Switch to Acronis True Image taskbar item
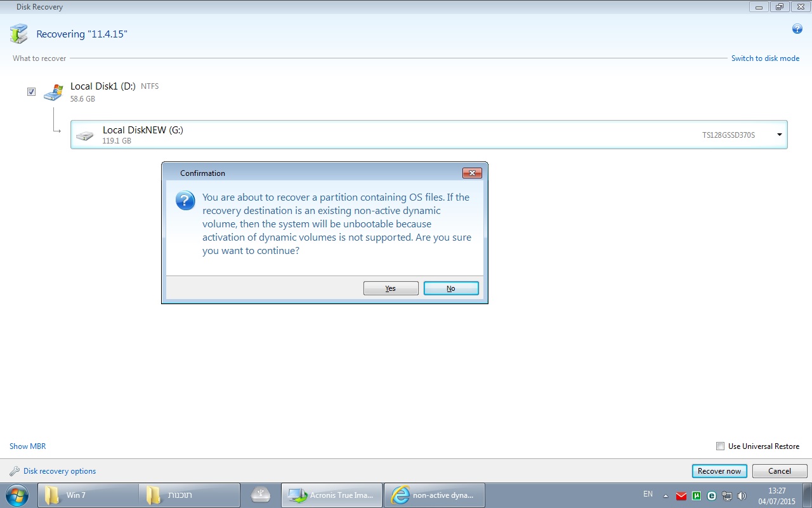812x508 pixels. point(331,495)
